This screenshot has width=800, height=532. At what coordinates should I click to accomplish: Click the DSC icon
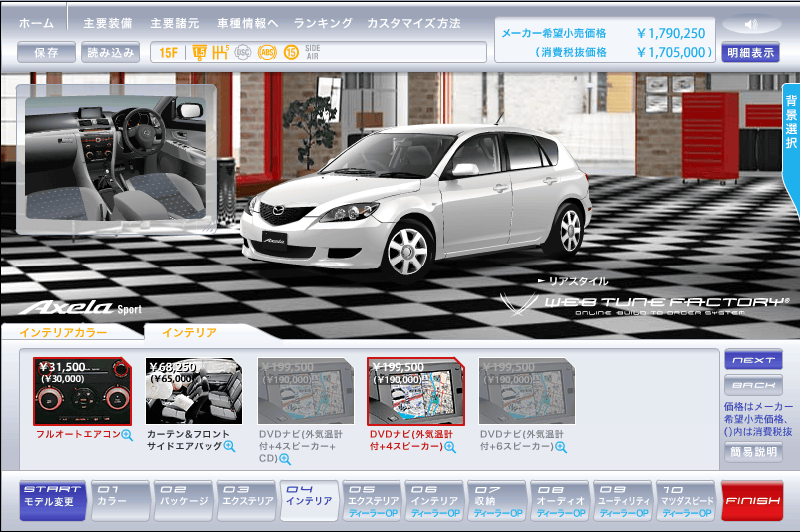[243, 52]
